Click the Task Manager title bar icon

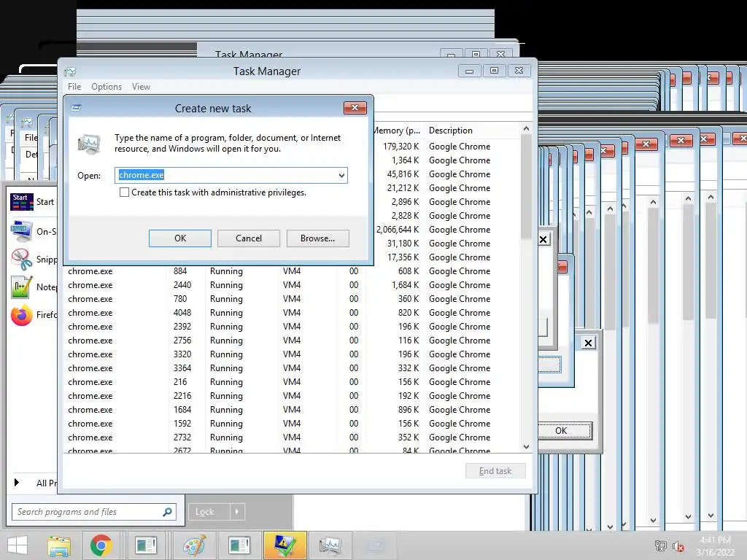71,71
